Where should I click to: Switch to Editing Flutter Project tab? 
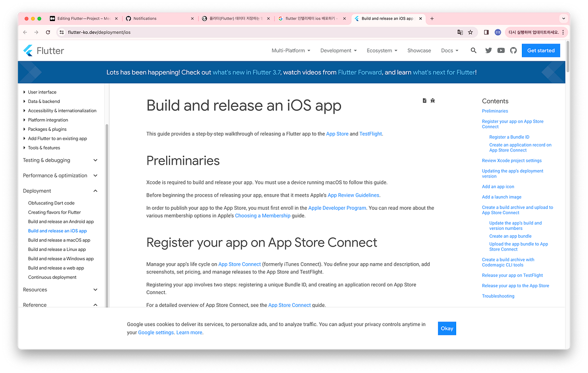click(x=84, y=19)
